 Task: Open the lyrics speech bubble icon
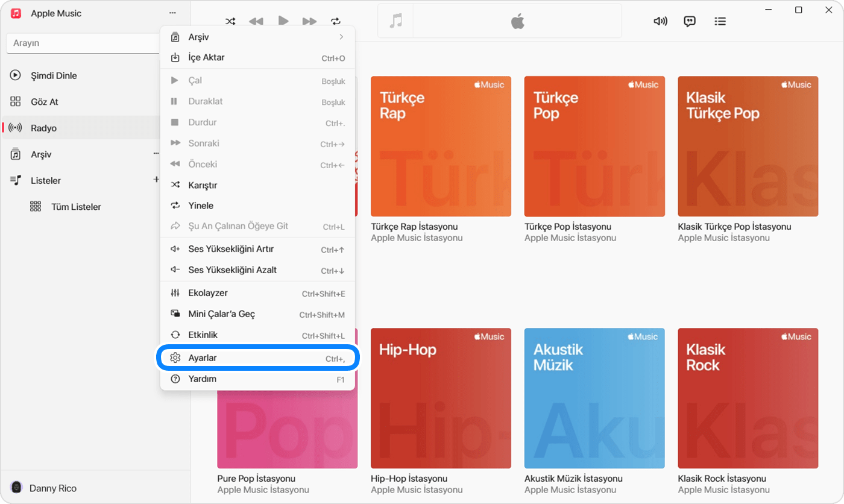(690, 21)
